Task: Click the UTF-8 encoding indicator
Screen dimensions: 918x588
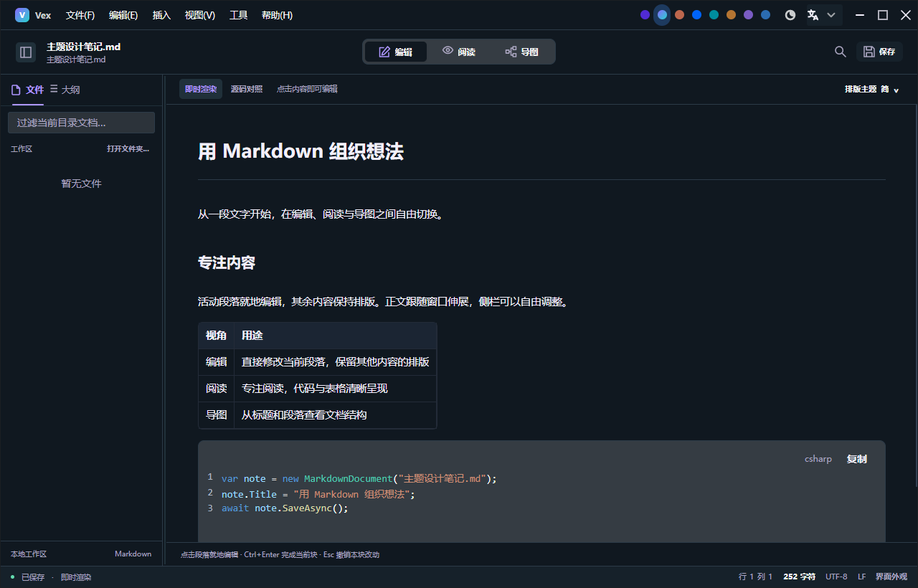Action: 836,577
